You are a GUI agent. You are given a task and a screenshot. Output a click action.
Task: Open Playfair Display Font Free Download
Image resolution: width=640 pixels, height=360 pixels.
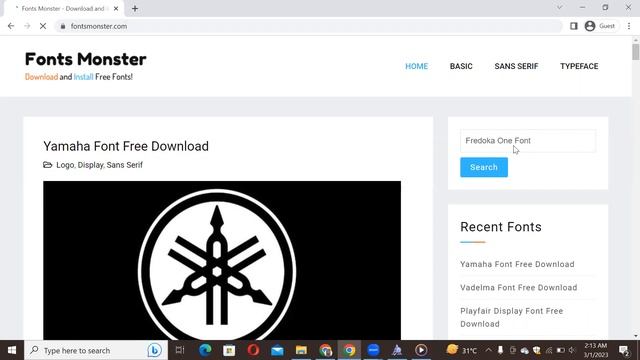pos(512,318)
